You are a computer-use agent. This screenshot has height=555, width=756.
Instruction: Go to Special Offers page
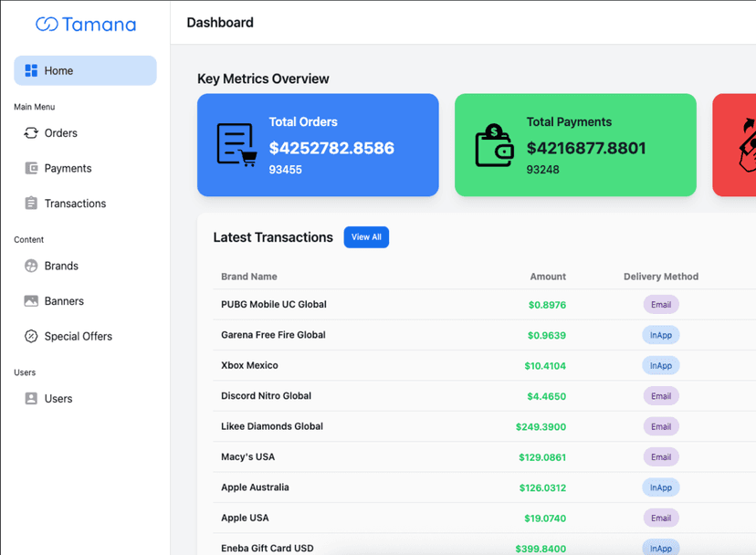pyautogui.click(x=78, y=336)
